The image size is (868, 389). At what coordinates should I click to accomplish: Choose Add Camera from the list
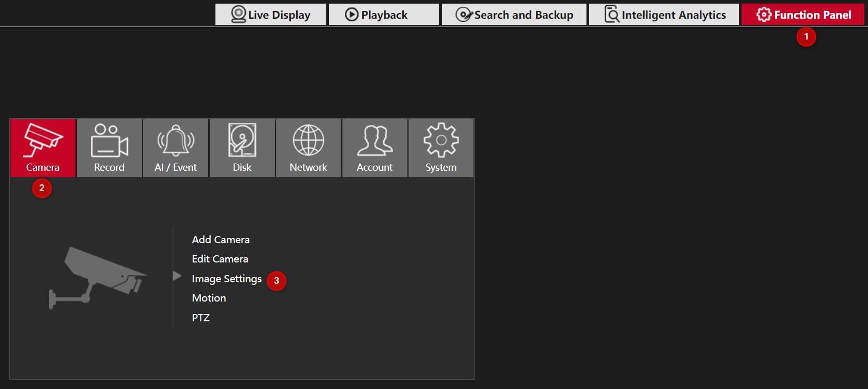pos(221,240)
